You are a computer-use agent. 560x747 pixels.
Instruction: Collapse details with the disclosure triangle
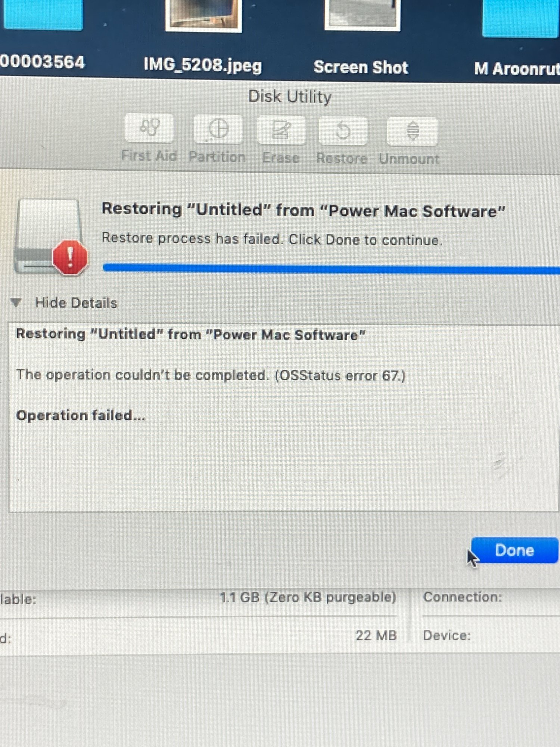pyautogui.click(x=16, y=302)
